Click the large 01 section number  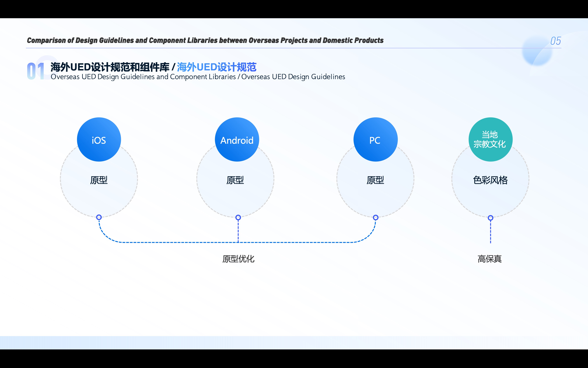(36, 71)
